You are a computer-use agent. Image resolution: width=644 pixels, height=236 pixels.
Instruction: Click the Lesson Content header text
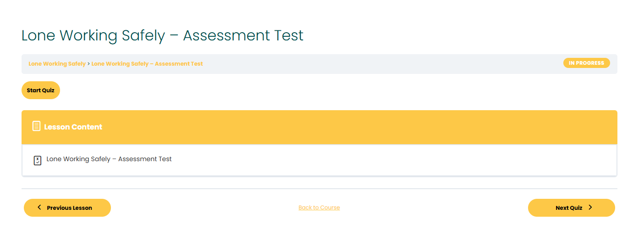[x=73, y=127]
